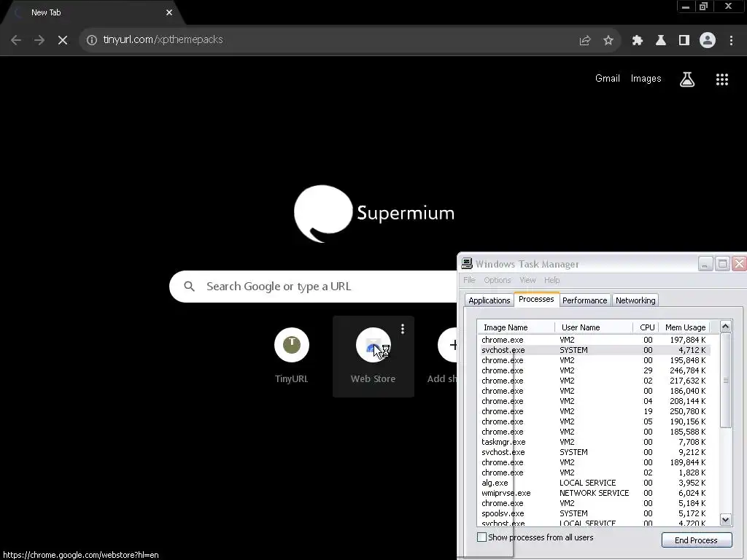Open Gmail link
747x560 pixels.
click(608, 79)
